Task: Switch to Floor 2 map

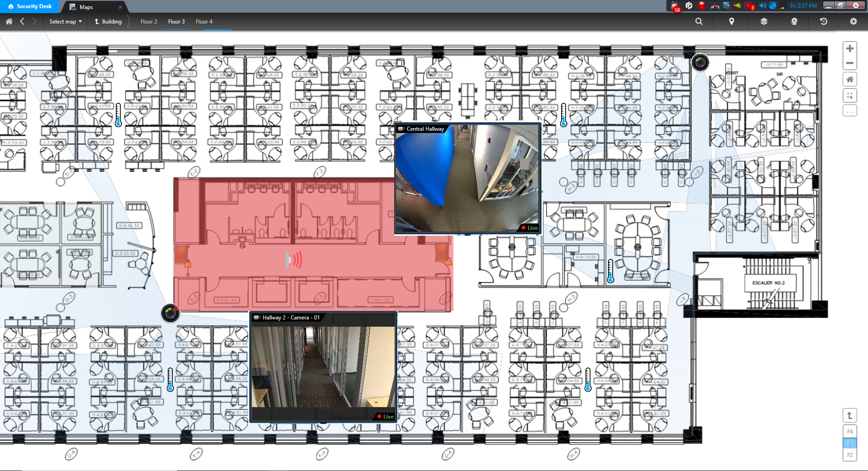Action: click(149, 21)
